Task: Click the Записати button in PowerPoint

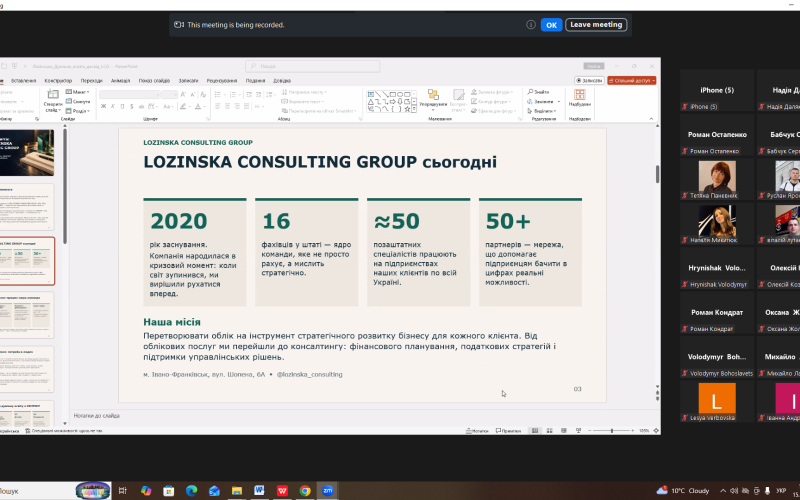Action: (x=589, y=81)
